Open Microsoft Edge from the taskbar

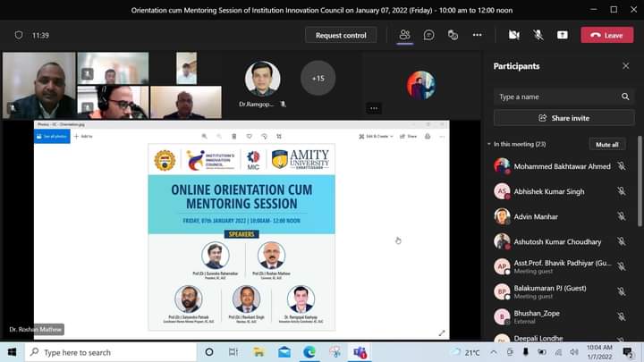click(x=309, y=352)
